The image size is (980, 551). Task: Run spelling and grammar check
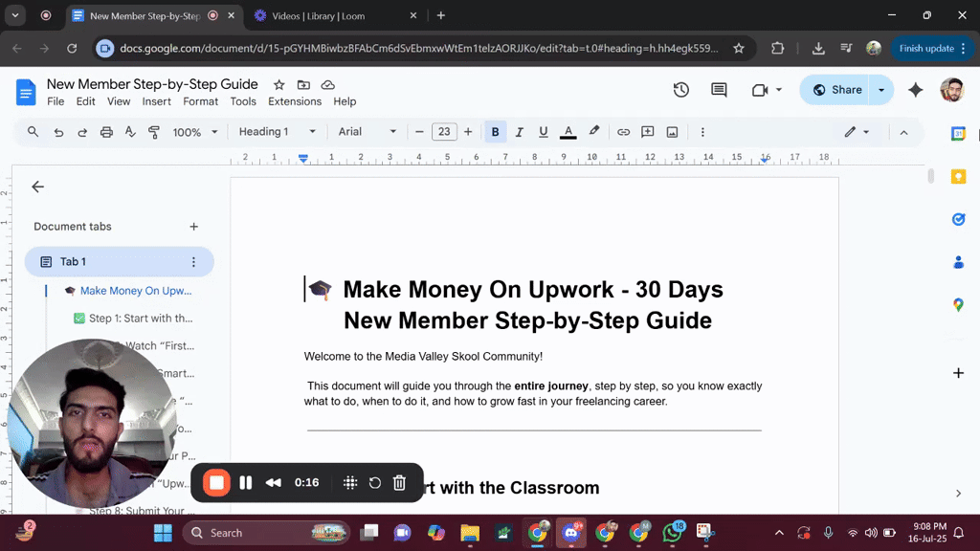130,132
